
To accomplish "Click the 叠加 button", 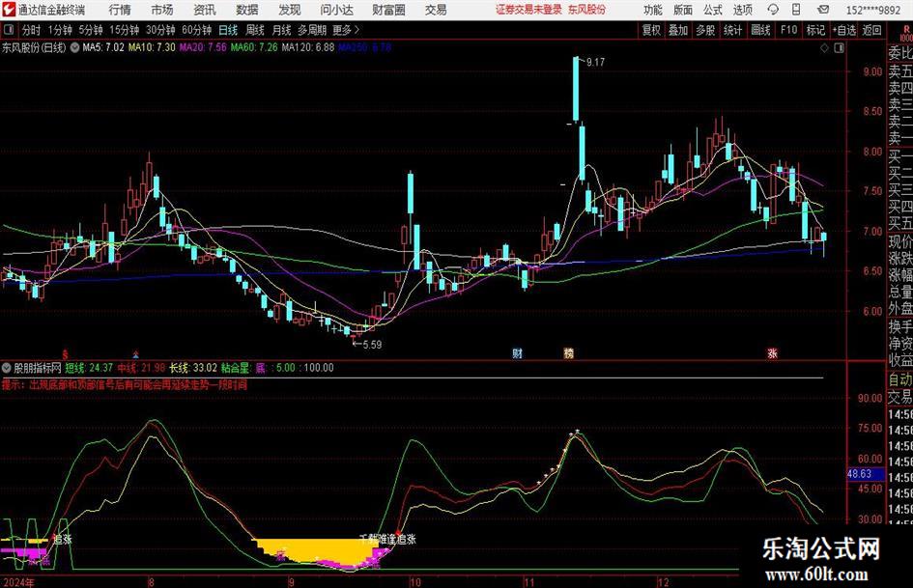I will [x=678, y=30].
